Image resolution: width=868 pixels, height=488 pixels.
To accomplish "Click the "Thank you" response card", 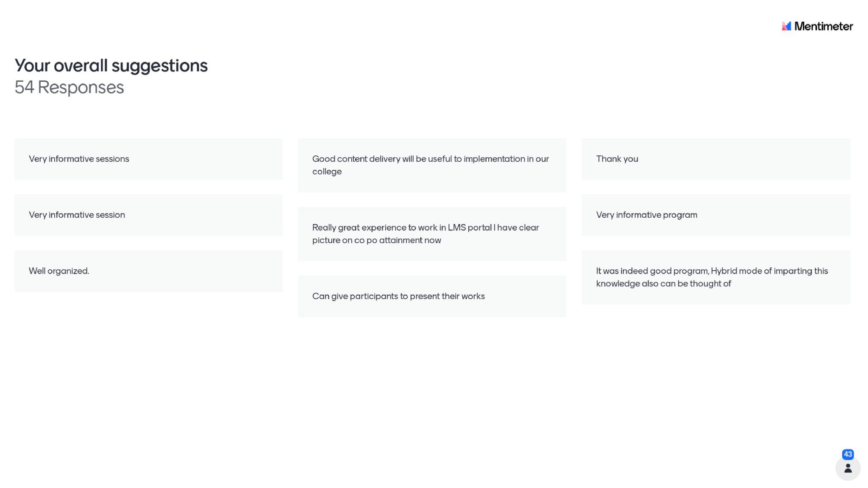I will click(x=715, y=159).
